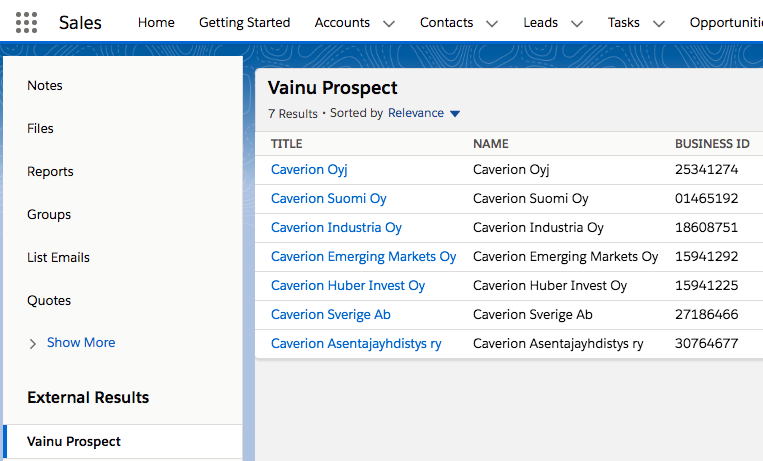Open the Caverion Oyj record link

pyautogui.click(x=309, y=170)
